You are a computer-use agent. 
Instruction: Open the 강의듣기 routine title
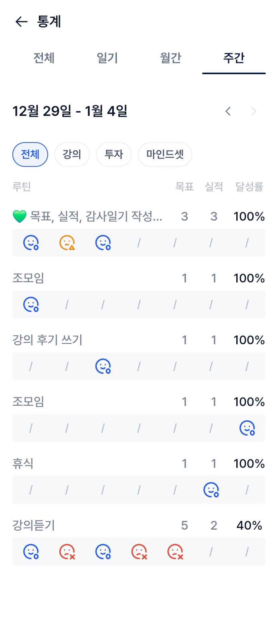click(x=34, y=525)
